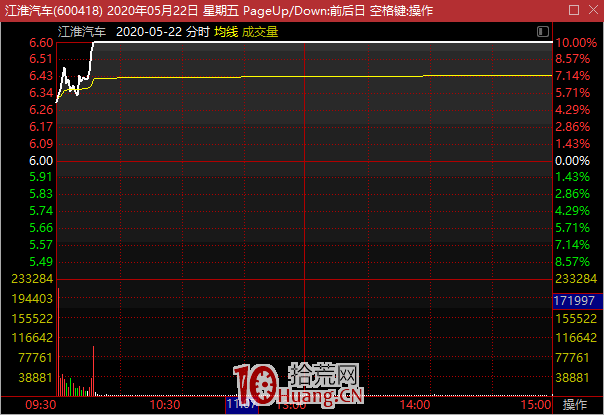Click the 10:30 time axis label
This screenshot has width=604, height=415.
[165, 405]
